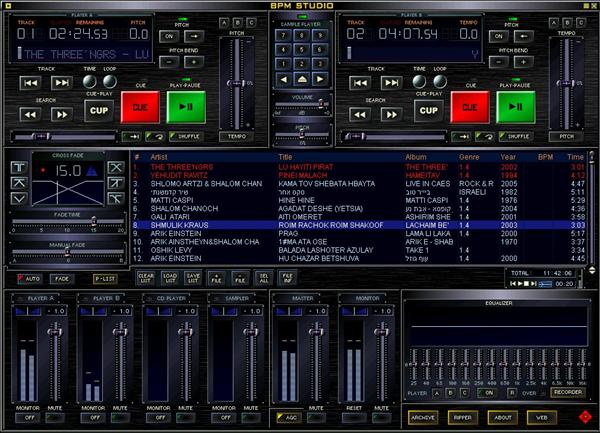This screenshot has width=600, height=433.
Task: Click the CLEAR LIST button
Action: click(146, 278)
